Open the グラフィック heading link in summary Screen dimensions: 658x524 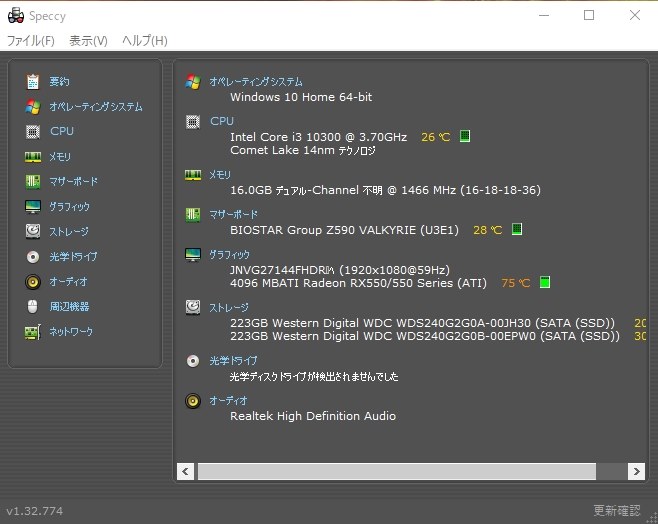point(229,255)
